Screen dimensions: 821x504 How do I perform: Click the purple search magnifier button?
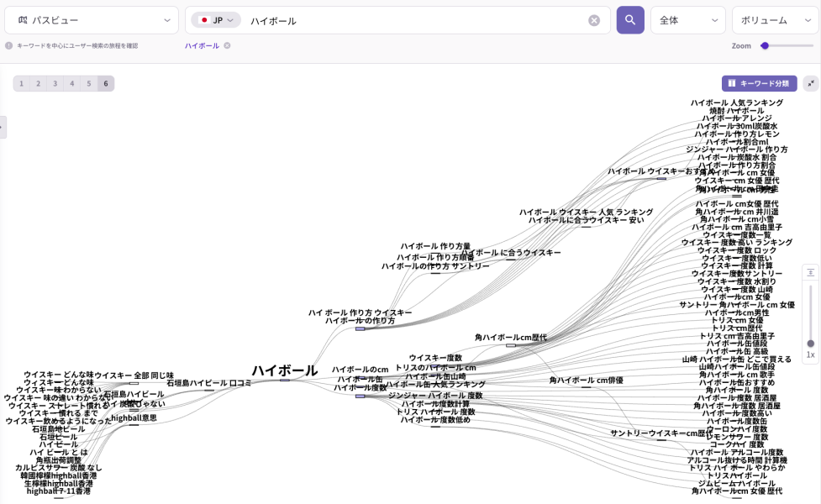630,19
